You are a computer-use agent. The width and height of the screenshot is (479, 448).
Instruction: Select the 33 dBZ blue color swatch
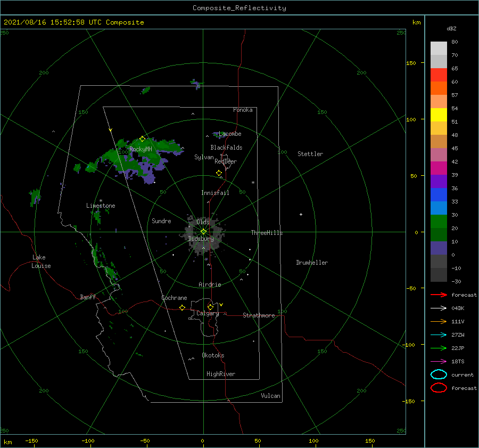(x=439, y=208)
